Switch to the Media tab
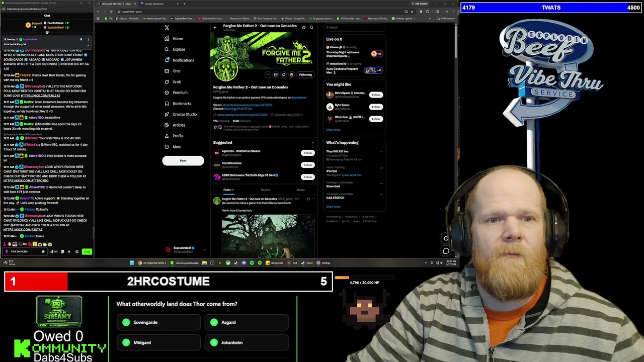 (300, 190)
